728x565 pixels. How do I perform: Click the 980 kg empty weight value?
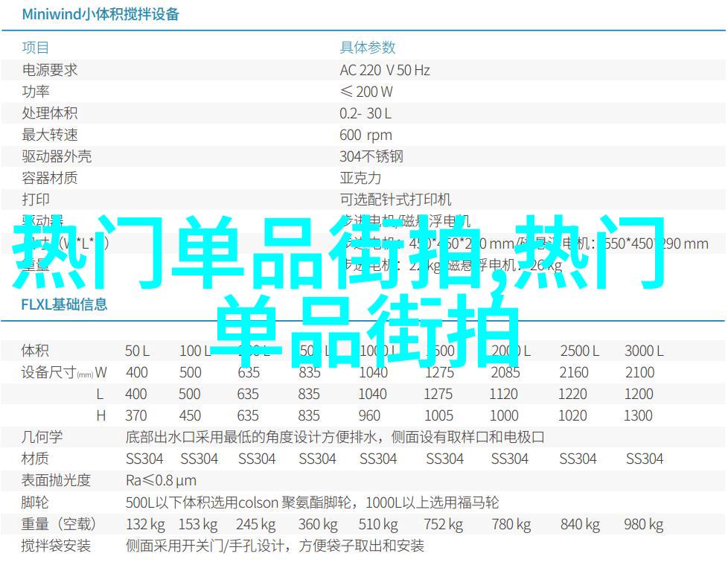(x=645, y=524)
